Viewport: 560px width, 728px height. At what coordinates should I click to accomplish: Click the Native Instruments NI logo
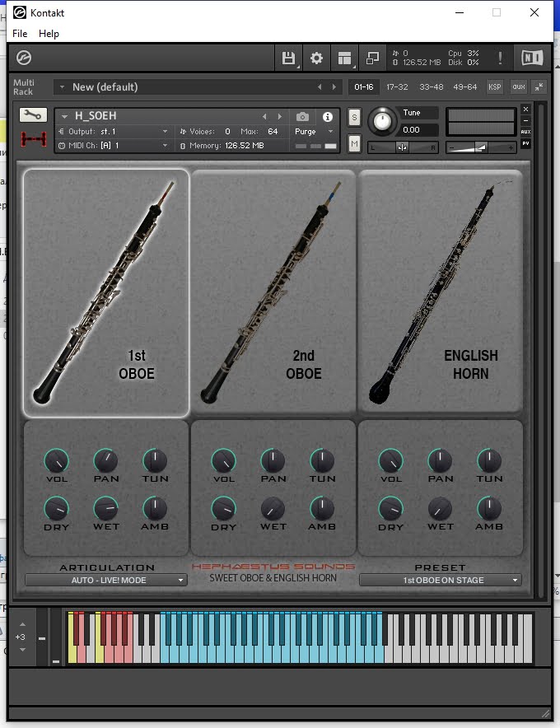point(532,58)
